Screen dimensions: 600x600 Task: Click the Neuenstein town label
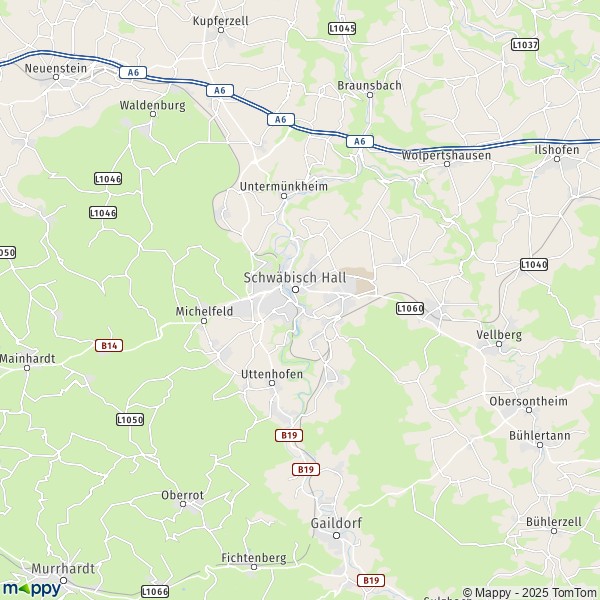point(56,68)
